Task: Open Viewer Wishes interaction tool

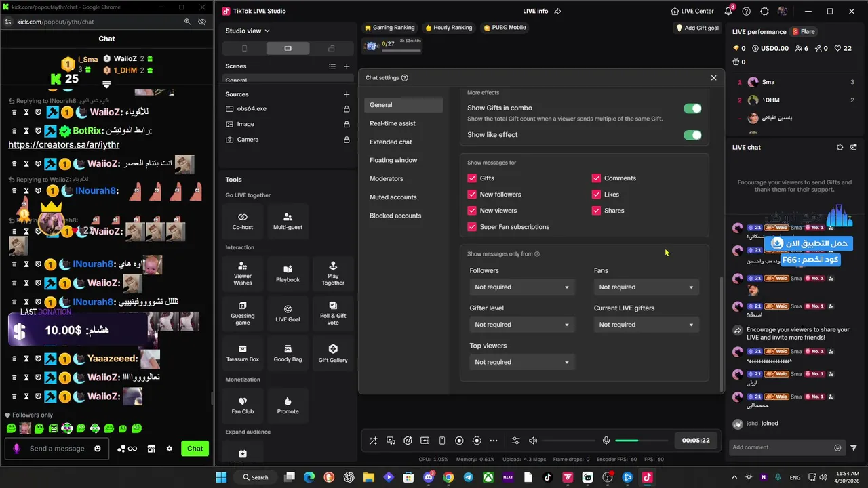Action: click(x=243, y=273)
